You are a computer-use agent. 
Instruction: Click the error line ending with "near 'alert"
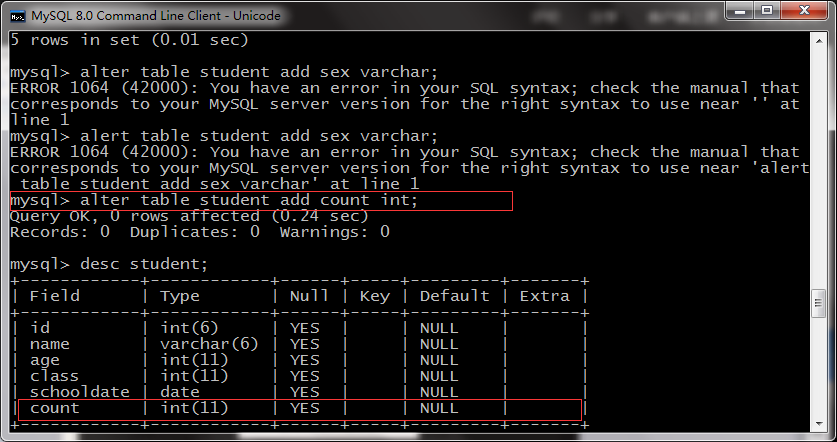tap(410, 168)
